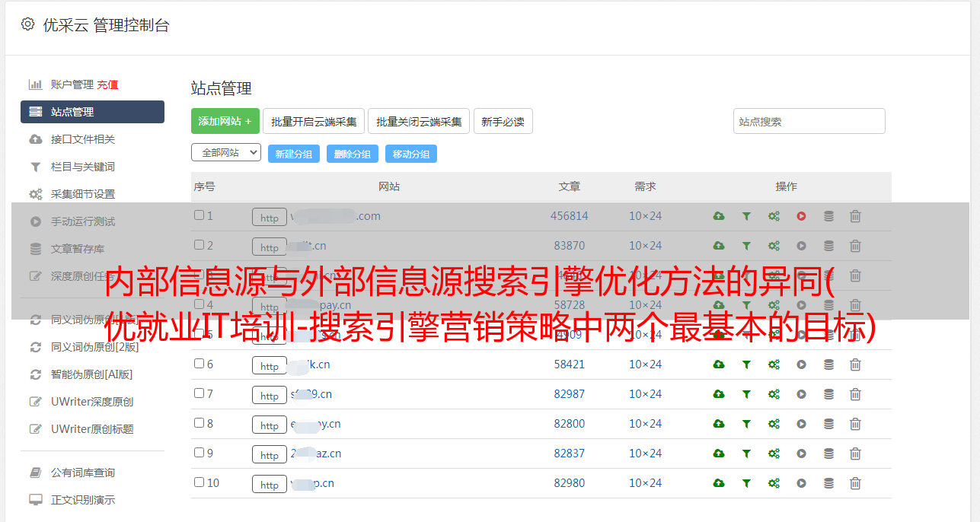Screen dimensions: 980x522
Task: Open collection settings gears in the 456814 row
Action: point(774,216)
